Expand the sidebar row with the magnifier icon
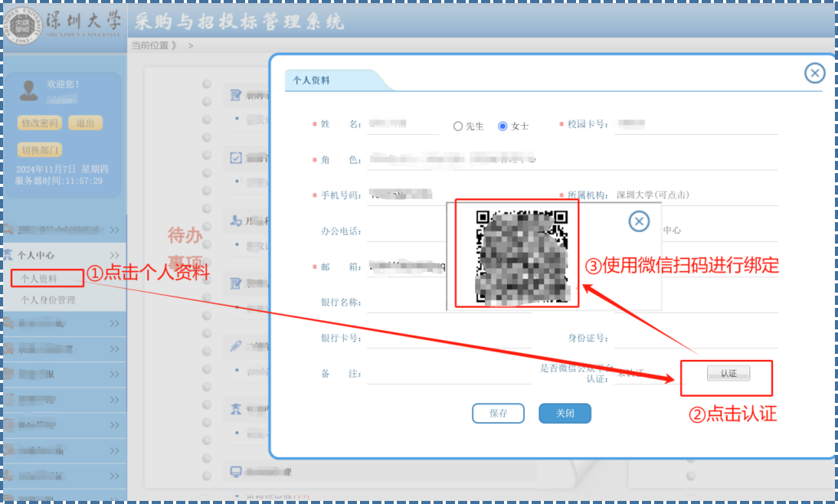The height and width of the screenshot is (504, 838). click(63, 230)
